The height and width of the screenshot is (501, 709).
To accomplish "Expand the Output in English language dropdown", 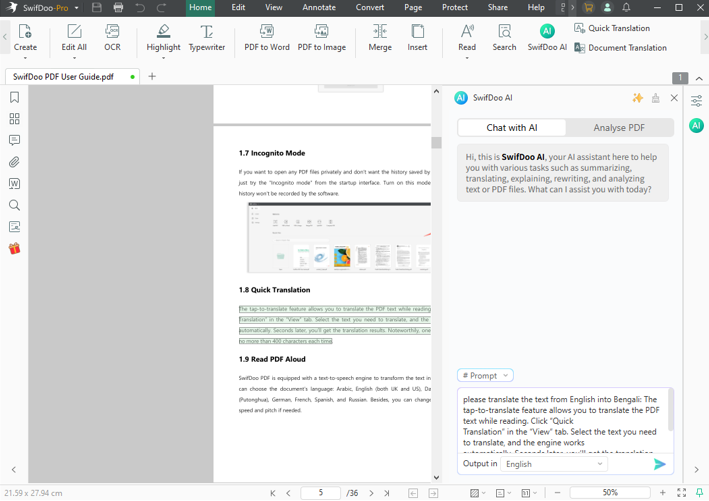I will [554, 464].
